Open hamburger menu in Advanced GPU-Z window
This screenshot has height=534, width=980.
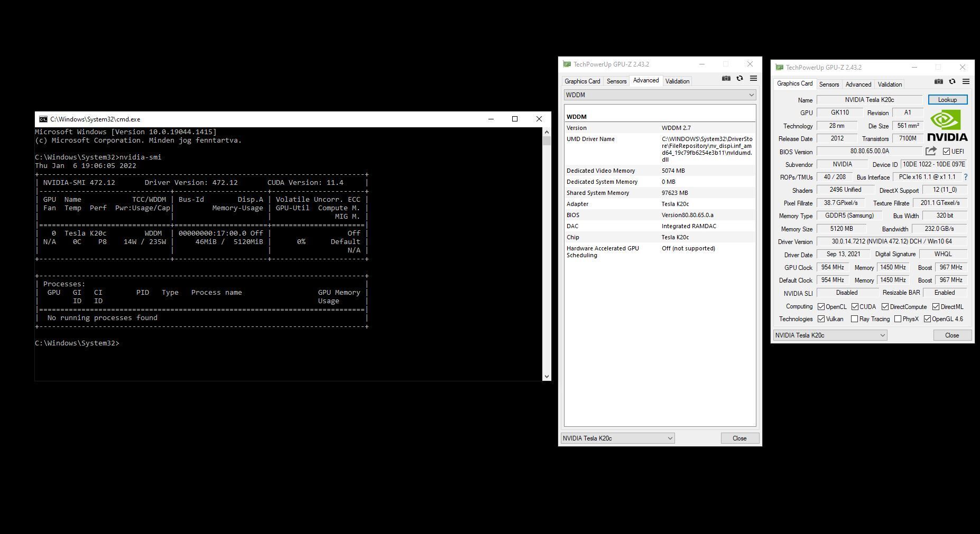tap(753, 78)
